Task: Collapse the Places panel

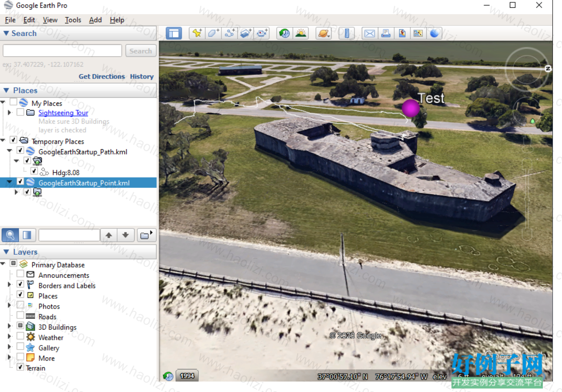Action: click(6, 90)
